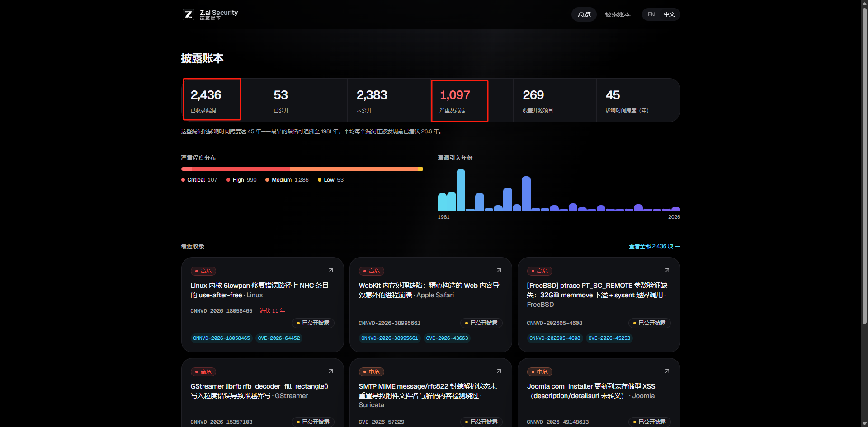Click the 高危 badge on the FreeBSD card
868x427 pixels.
(x=540, y=271)
